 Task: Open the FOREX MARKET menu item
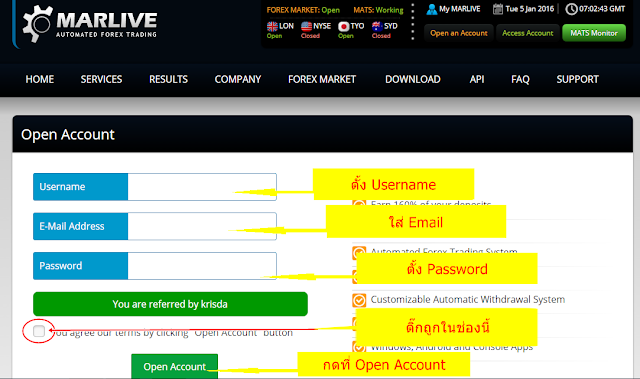pos(322,79)
